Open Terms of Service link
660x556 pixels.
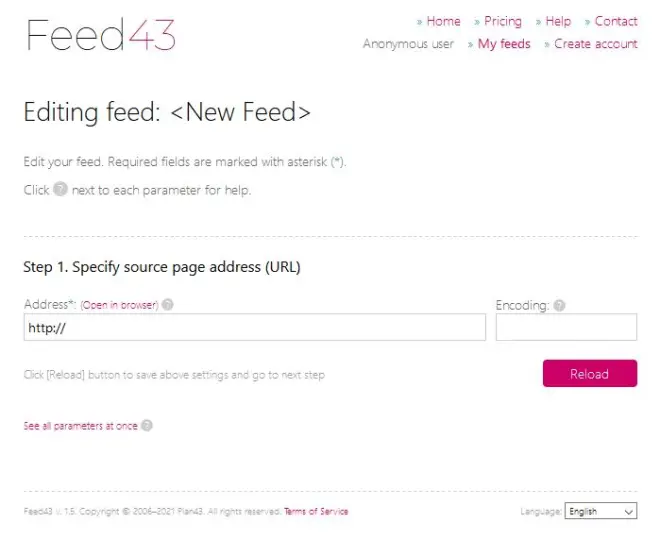316,511
